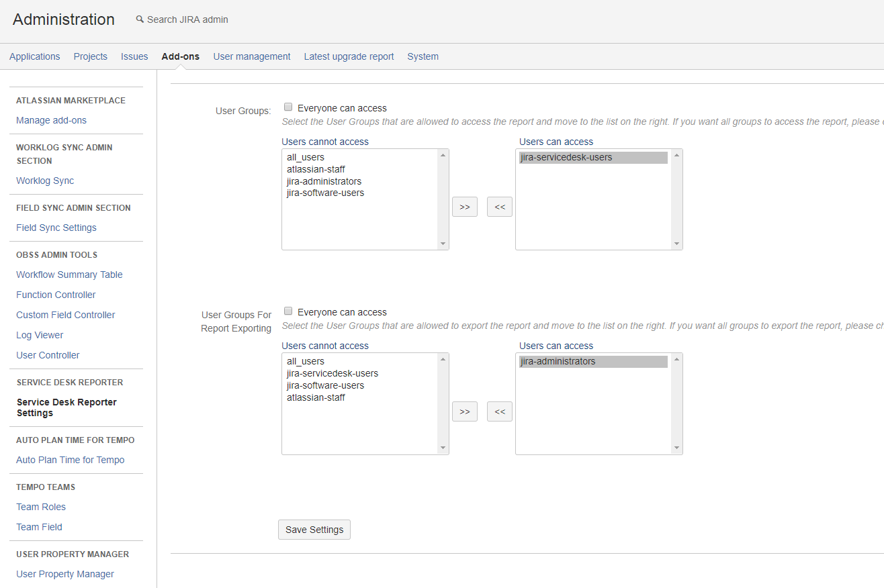Screen dimensions: 884x588
Task: Select jira-servicedesk-users in the can-access list
Action: tap(566, 158)
